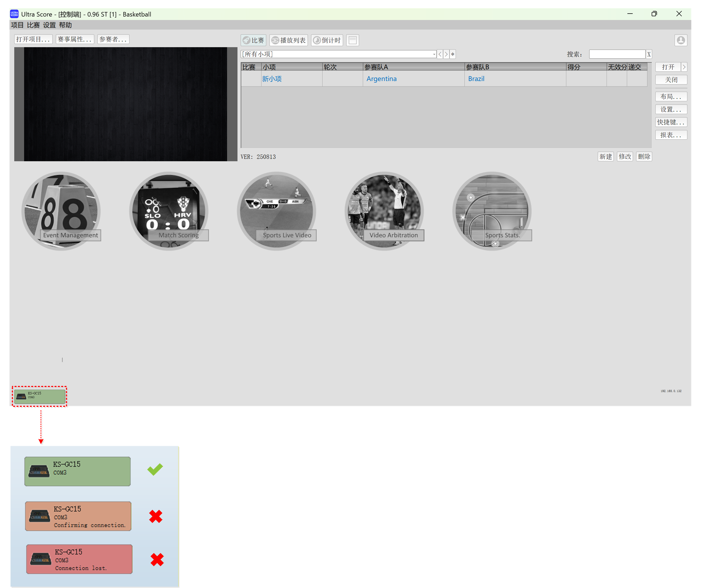Click the 搜索 search input field
Screen dimensions: 702x588
(617, 54)
